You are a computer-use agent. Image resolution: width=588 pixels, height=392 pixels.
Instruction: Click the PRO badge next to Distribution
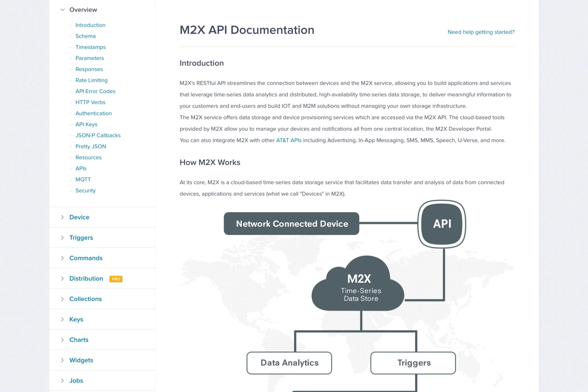click(x=116, y=279)
